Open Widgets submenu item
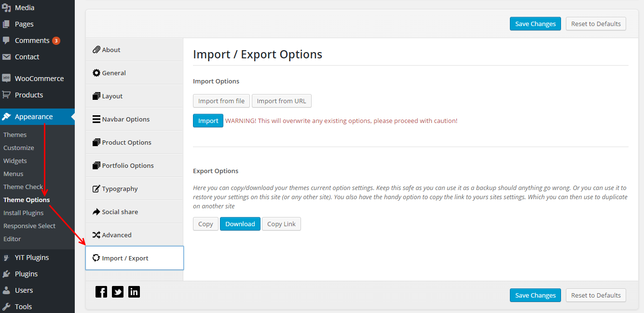Screen dimensions: 644x313 tap(15, 161)
